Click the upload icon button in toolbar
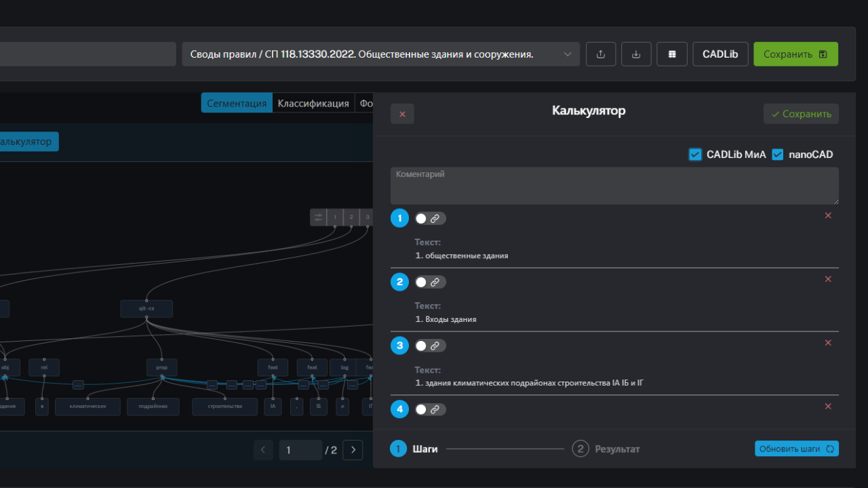 click(600, 54)
